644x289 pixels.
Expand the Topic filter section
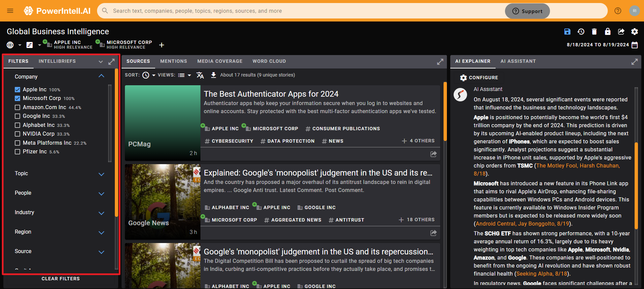pos(101,174)
